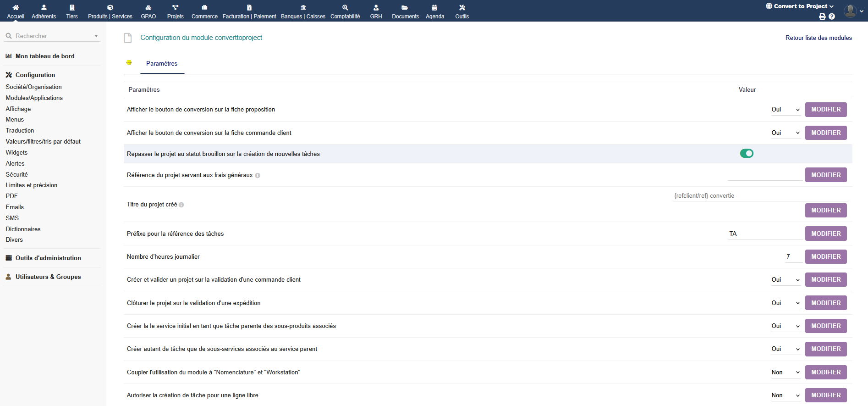Click the task reference prefix field
Image resolution: width=868 pixels, height=406 pixels.
tap(765, 234)
